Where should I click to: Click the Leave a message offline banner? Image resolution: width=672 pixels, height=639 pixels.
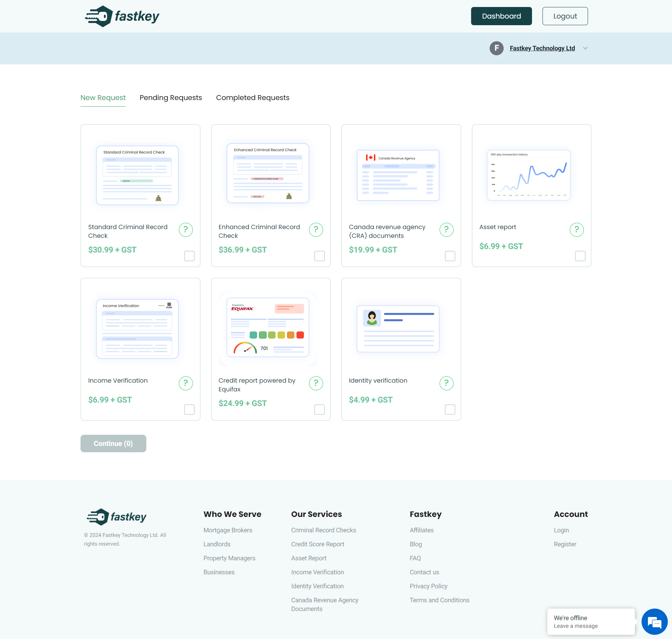point(591,622)
